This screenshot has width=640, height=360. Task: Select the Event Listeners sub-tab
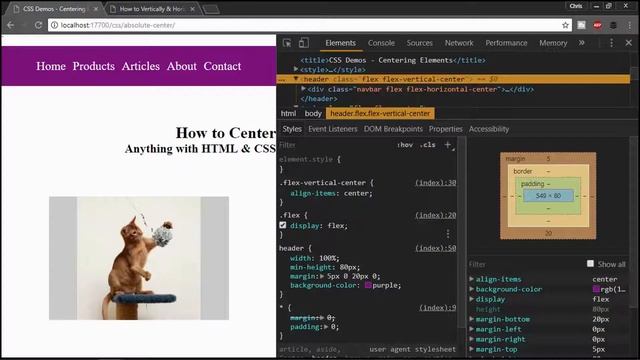pyautogui.click(x=333, y=129)
